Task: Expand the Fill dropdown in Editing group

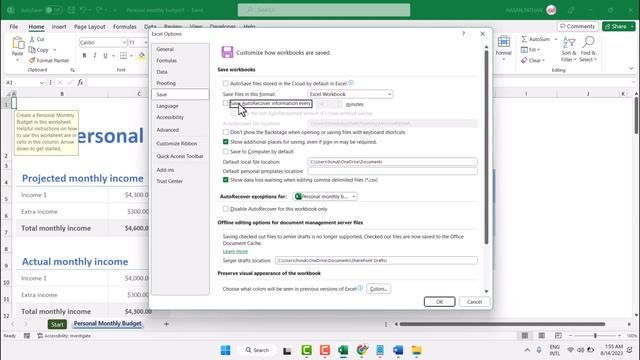Action: tap(539, 50)
